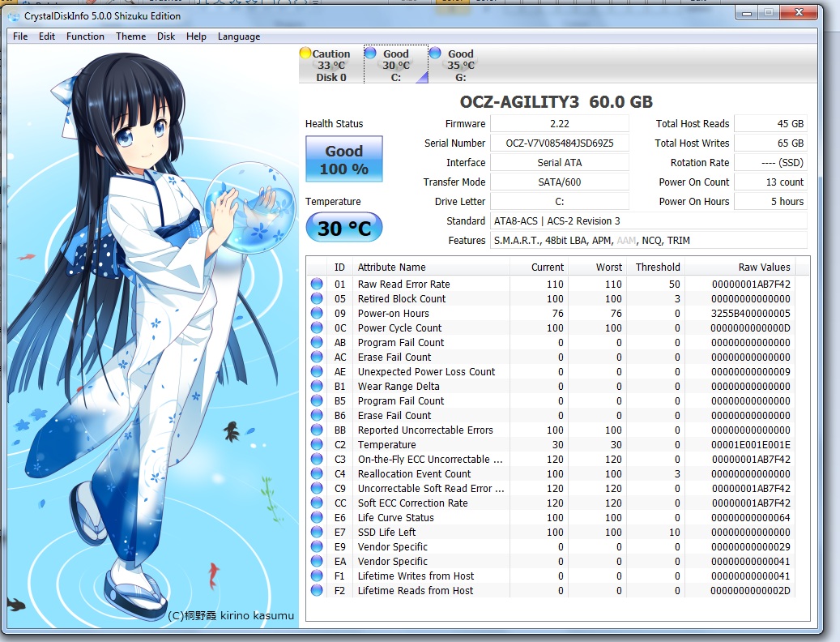Click status icon for Uncorrectable Soft Read Error

(317, 488)
